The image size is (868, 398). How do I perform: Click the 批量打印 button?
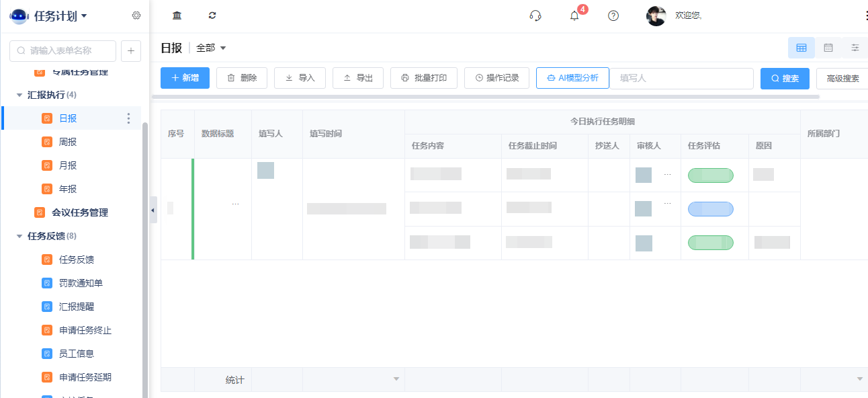click(424, 78)
